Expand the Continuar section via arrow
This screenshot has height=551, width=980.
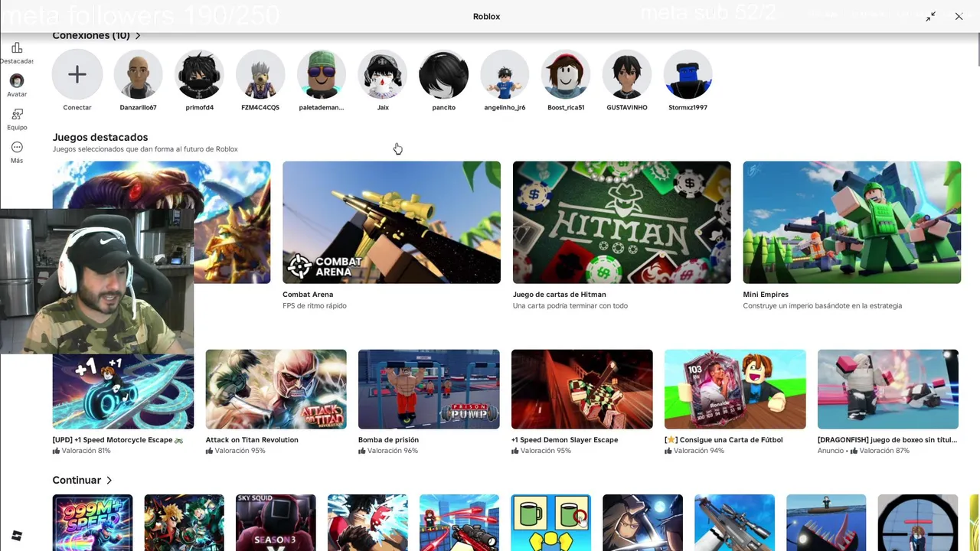tap(109, 480)
